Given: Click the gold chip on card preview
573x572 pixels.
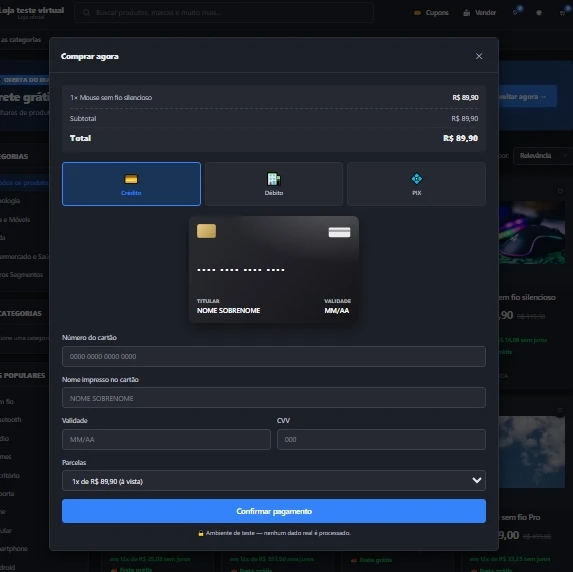Looking at the screenshot, I should coord(206,231).
